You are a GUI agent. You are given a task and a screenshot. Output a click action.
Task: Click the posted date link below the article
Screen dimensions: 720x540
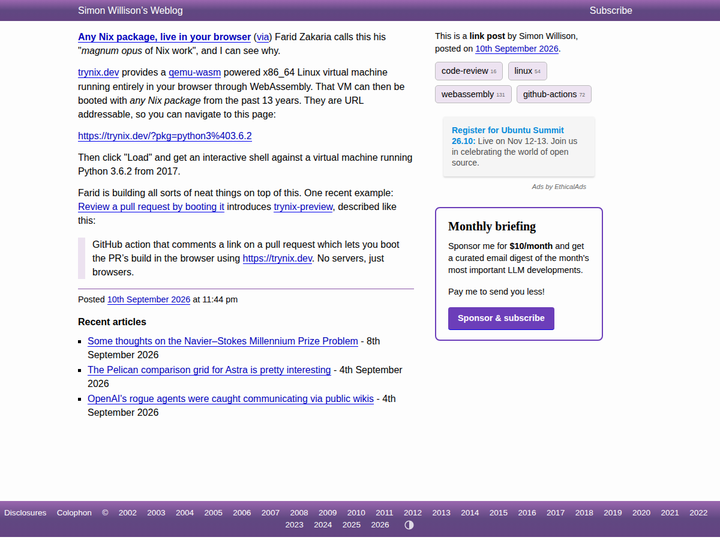(148, 299)
